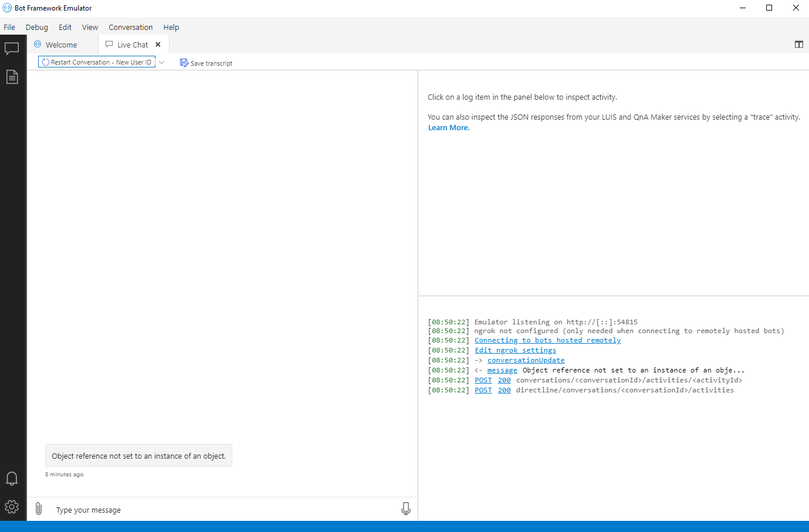Close the Live Chat tab
The width and height of the screenshot is (809, 532).
pos(158,45)
